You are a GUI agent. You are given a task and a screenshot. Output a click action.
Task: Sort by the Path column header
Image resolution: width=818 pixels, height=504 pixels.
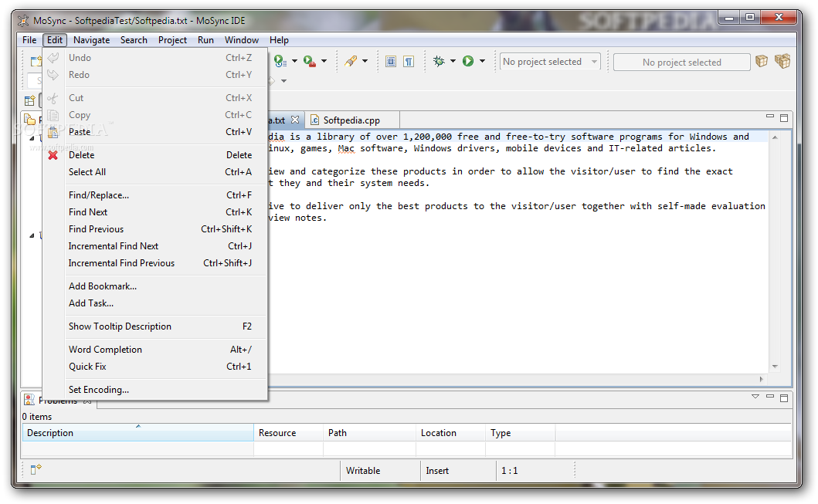(369, 432)
